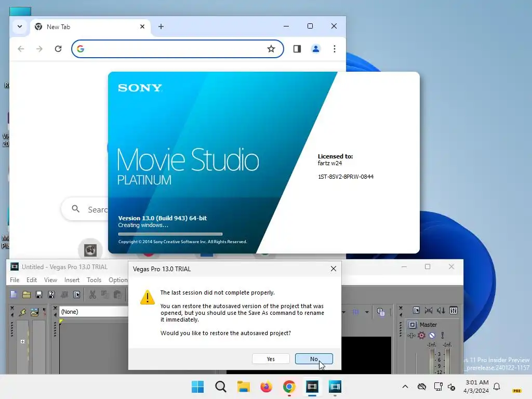This screenshot has width=532, height=399.
Task: Show hidden tray icons chevron
Action: pyautogui.click(x=405, y=387)
